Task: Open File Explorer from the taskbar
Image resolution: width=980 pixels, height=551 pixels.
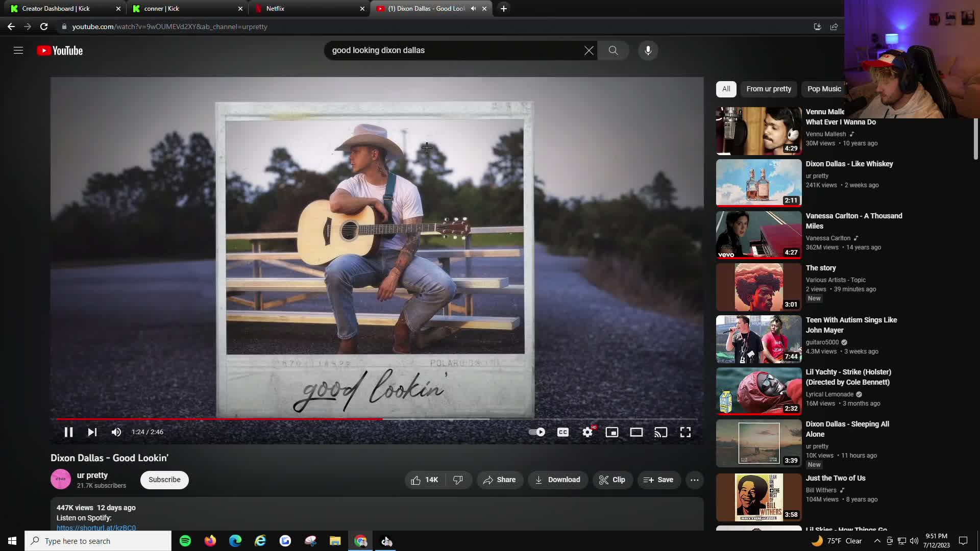Action: (x=335, y=541)
